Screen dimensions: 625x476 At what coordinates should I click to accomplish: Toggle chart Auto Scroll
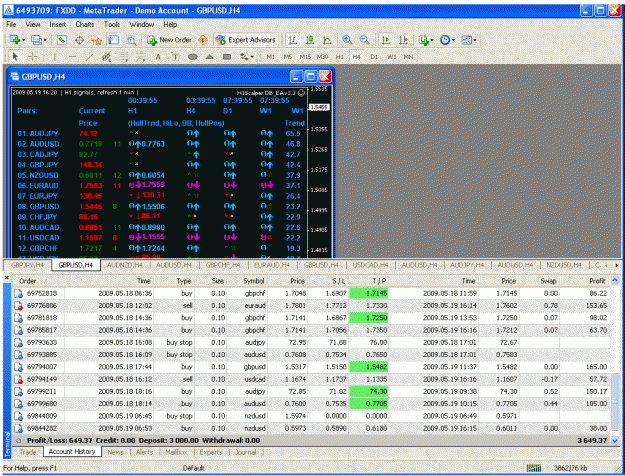pyautogui.click(x=386, y=40)
